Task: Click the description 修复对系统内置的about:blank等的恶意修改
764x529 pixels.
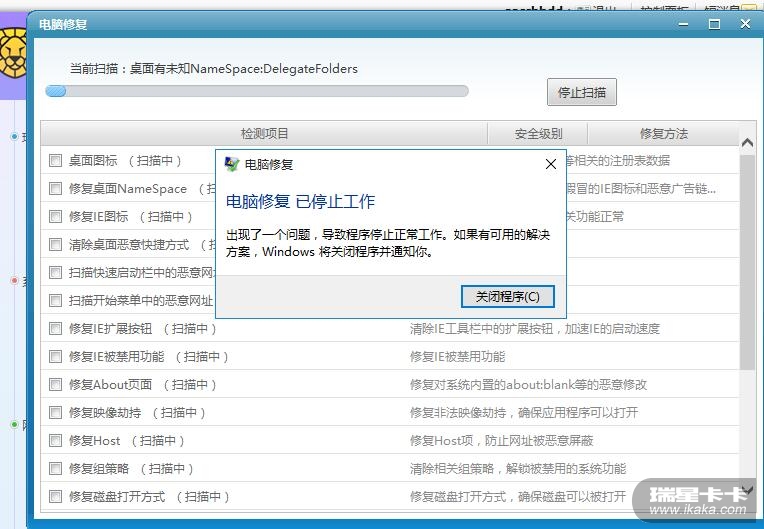Action: coord(528,385)
